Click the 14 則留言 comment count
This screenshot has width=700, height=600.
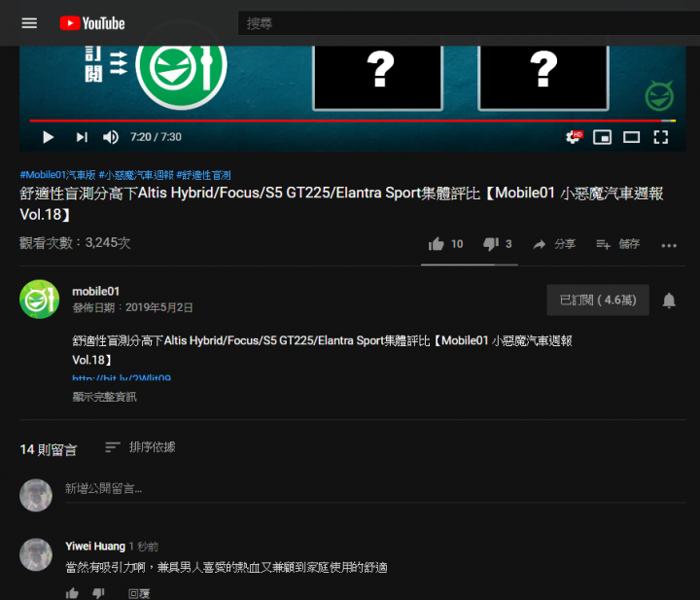pyautogui.click(x=49, y=449)
